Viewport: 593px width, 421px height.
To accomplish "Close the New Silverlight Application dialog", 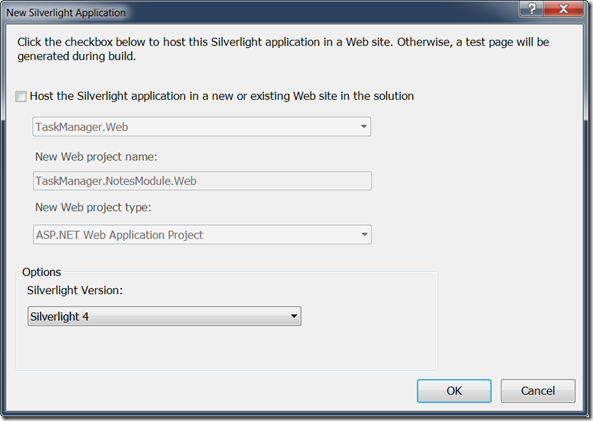I will (563, 8).
